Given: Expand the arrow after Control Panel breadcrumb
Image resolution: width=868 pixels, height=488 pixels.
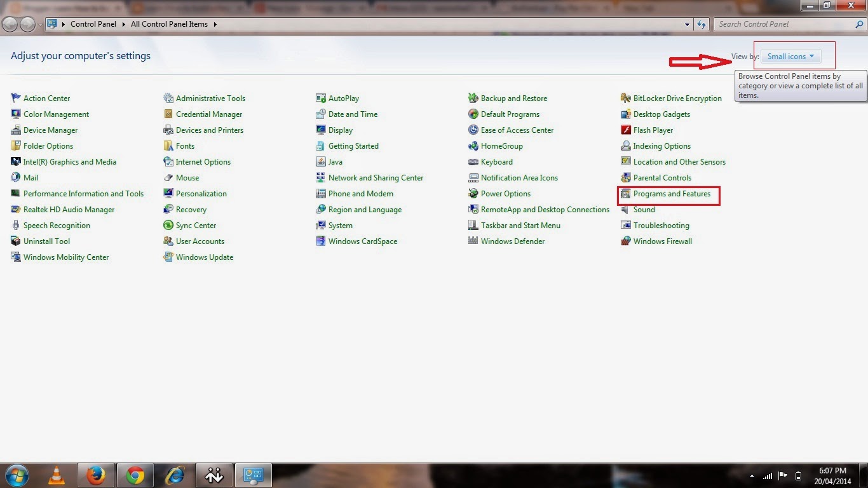Looking at the screenshot, I should 124,24.
